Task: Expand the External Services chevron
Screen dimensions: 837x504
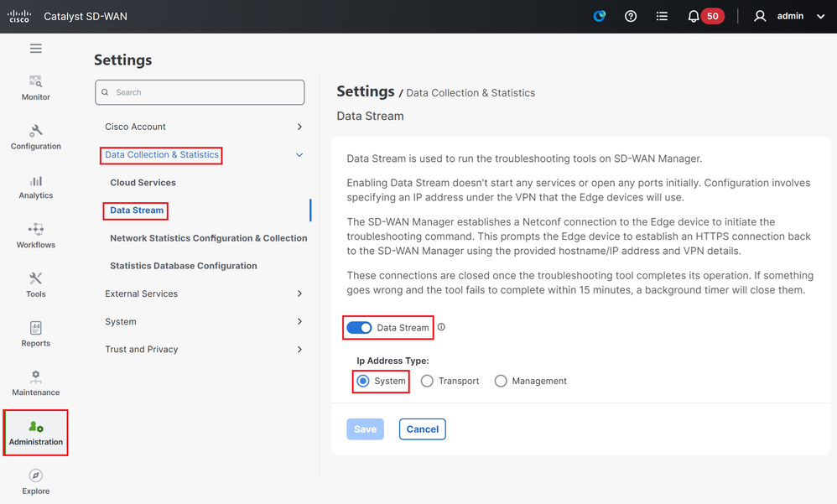Action: click(299, 294)
